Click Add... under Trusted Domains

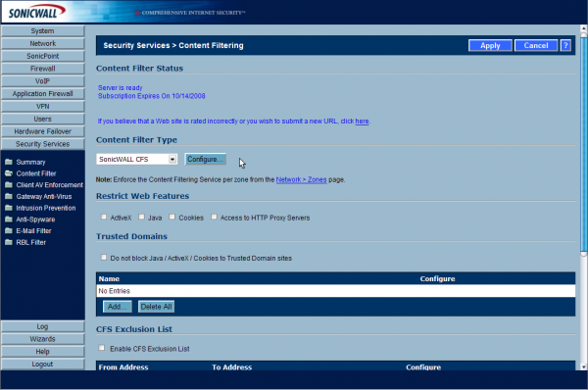click(x=118, y=307)
